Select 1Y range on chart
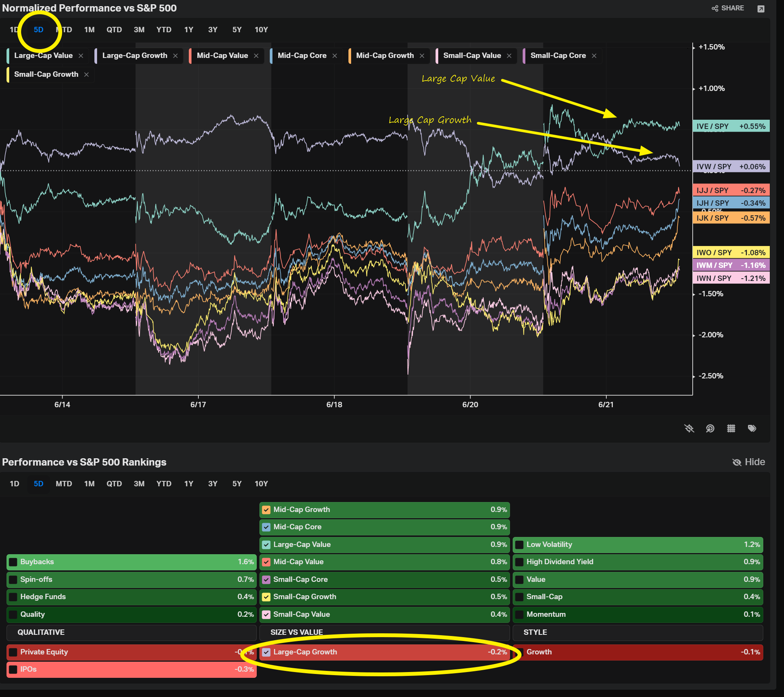The width and height of the screenshot is (784, 697). (x=188, y=30)
